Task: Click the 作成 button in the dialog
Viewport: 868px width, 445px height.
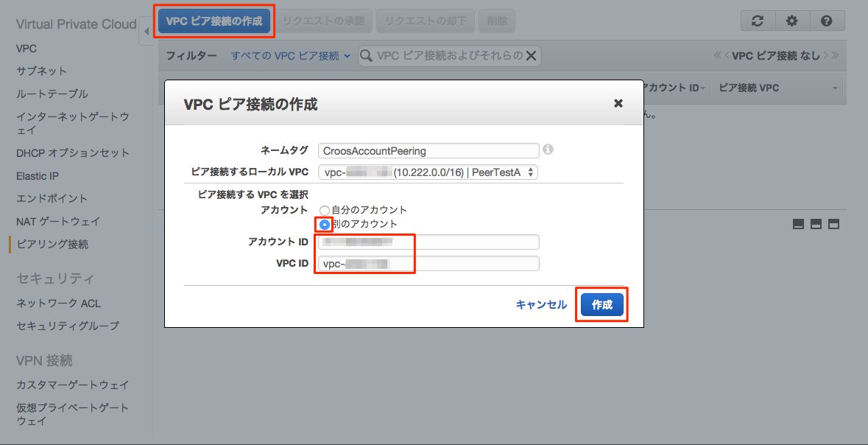Action: [602, 305]
